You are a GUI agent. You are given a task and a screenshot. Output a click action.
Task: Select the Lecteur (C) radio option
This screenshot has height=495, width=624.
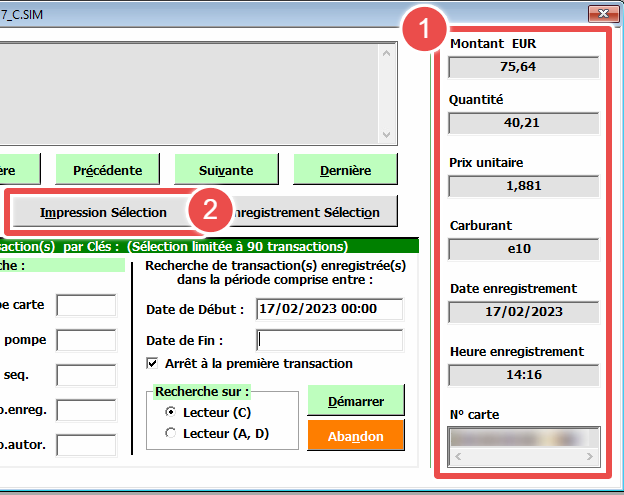(170, 411)
